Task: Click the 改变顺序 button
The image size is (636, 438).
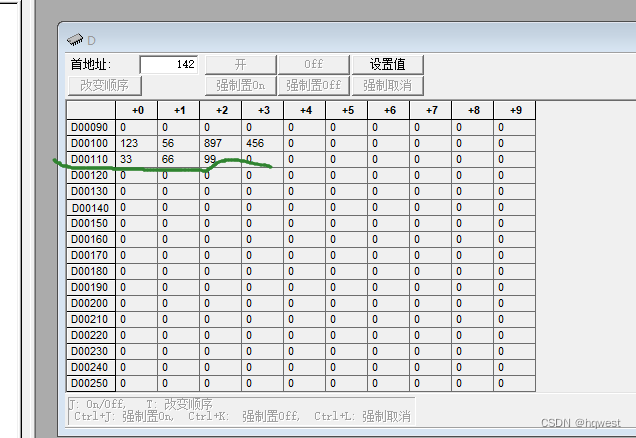Action: point(105,85)
